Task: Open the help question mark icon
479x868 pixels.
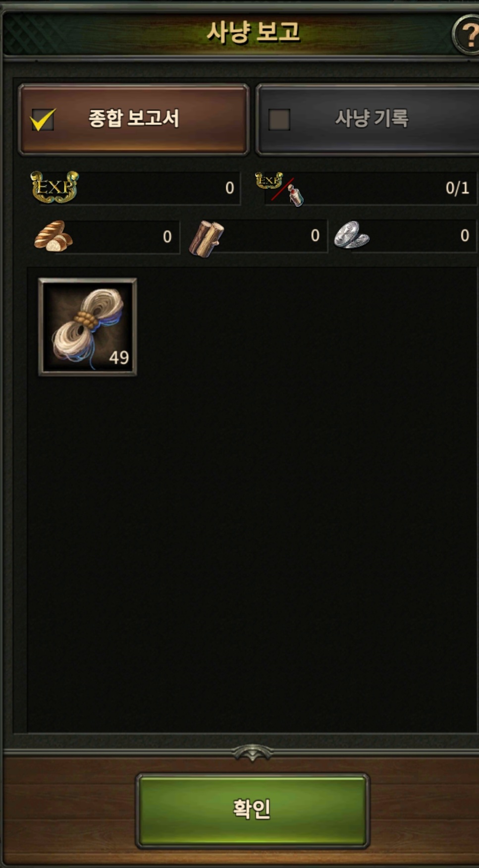Action: point(467,35)
